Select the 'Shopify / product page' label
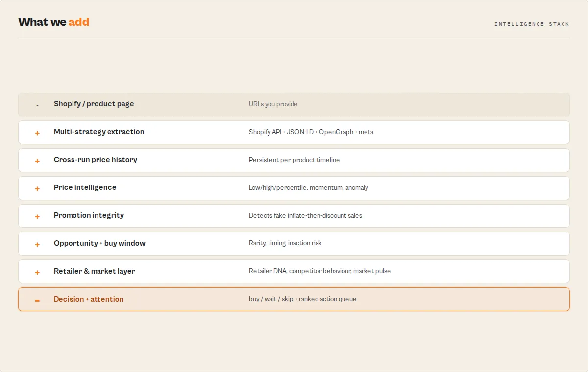This screenshot has height=372, width=588. click(x=94, y=104)
